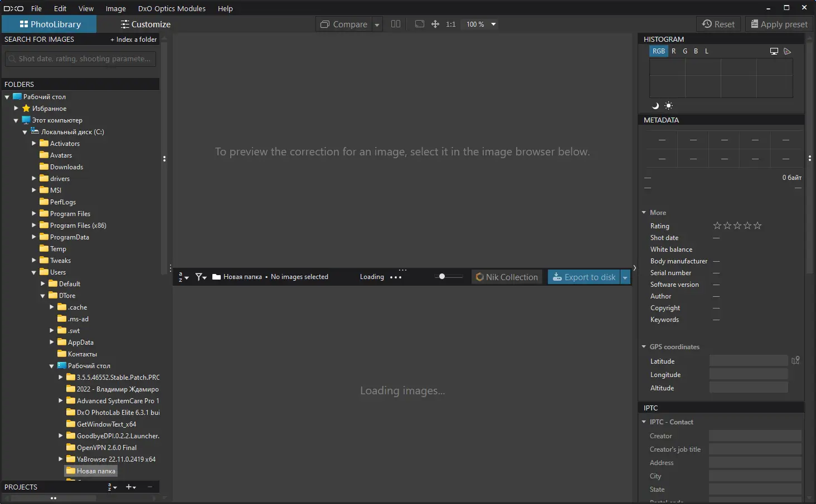Click the right panel collapse grip handle

[x=810, y=159]
